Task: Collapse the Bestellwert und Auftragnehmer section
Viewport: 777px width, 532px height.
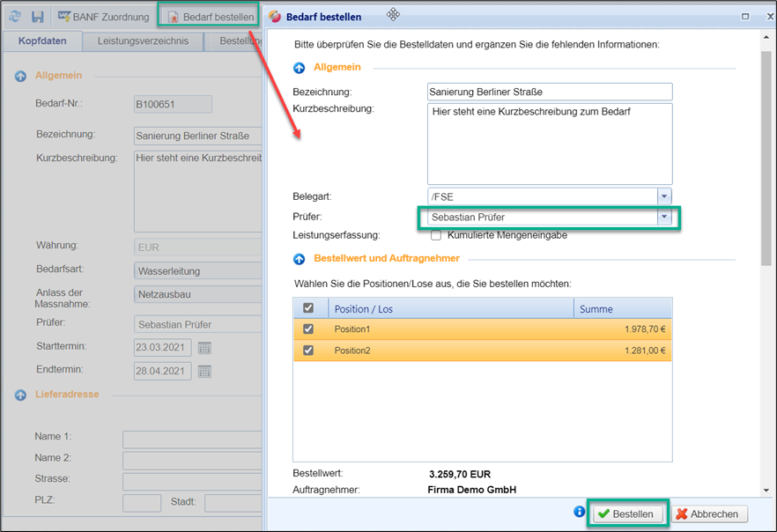Action: 299,259
